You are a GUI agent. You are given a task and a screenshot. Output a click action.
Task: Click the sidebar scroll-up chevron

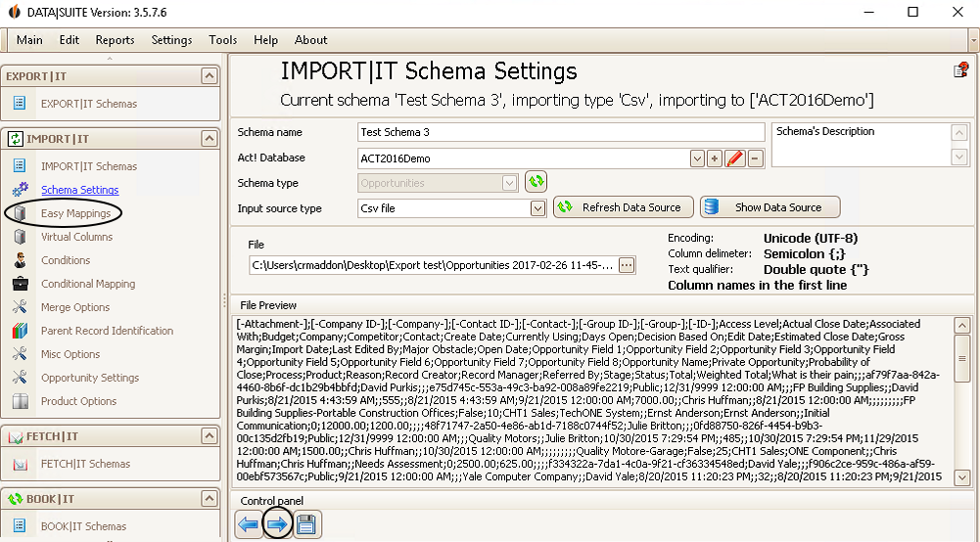click(110, 59)
